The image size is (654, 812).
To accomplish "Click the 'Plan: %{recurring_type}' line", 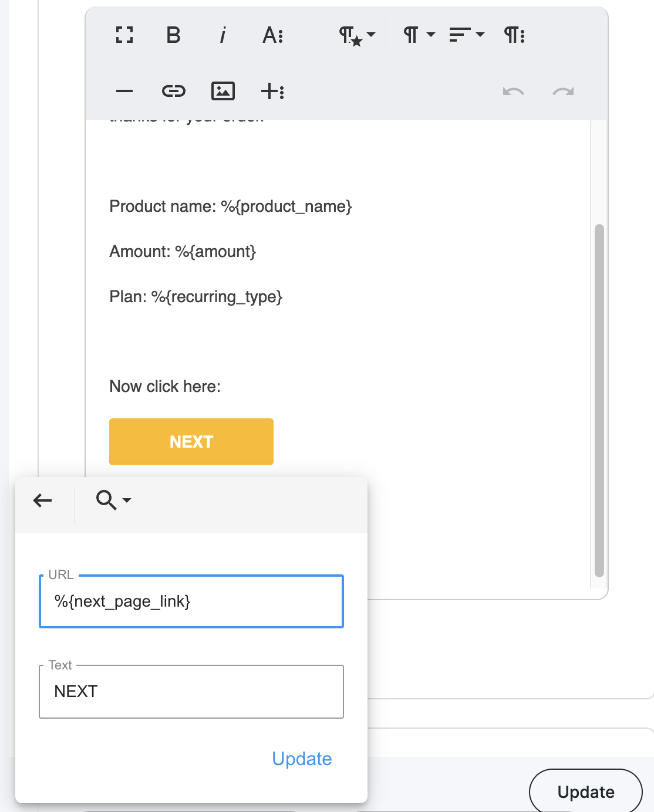I will click(x=196, y=297).
